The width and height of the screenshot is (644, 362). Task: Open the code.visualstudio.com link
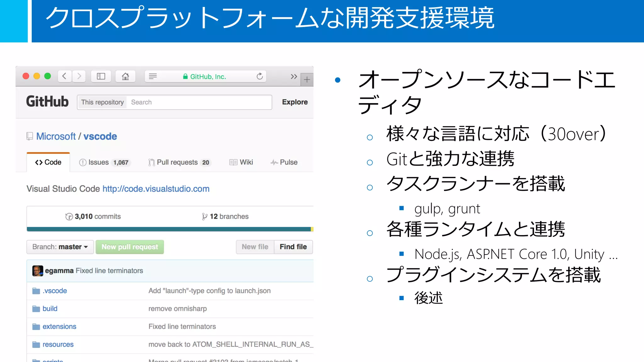point(156,189)
